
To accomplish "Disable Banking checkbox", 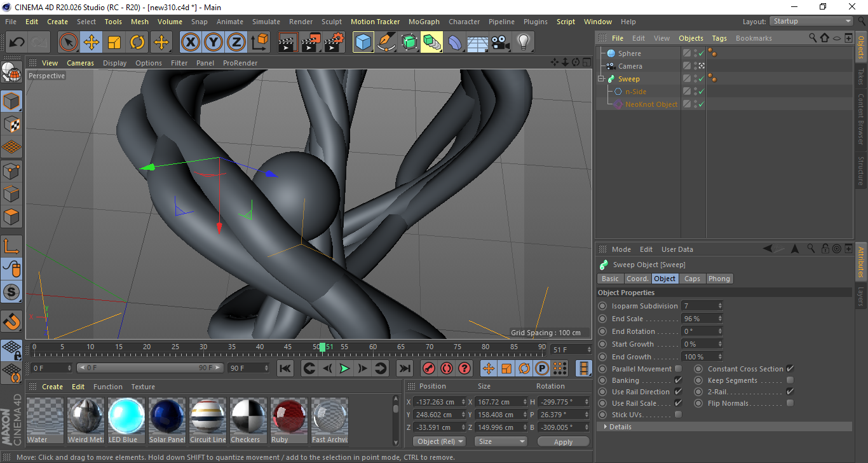I will click(x=678, y=380).
